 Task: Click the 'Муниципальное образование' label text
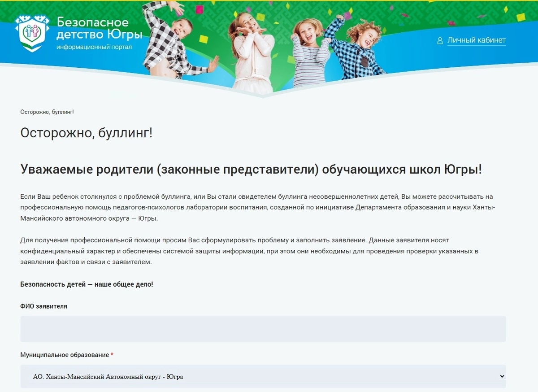pos(64,354)
